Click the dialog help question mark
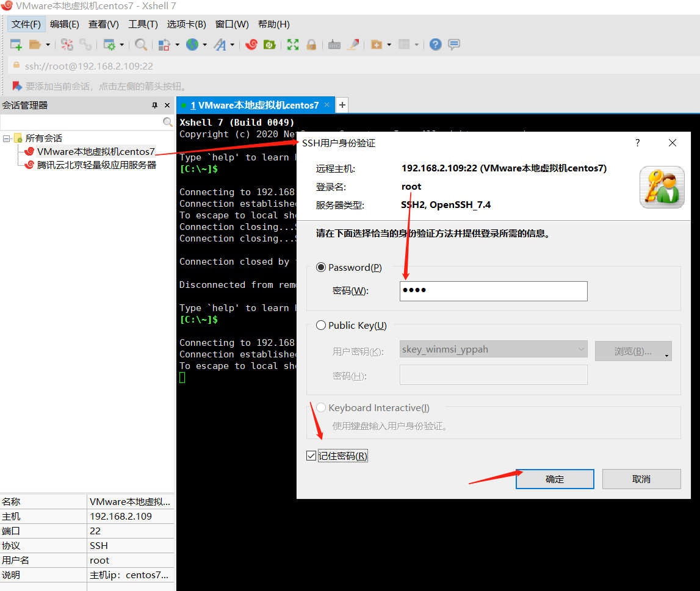Screen dimensions: 700x591 638,143
